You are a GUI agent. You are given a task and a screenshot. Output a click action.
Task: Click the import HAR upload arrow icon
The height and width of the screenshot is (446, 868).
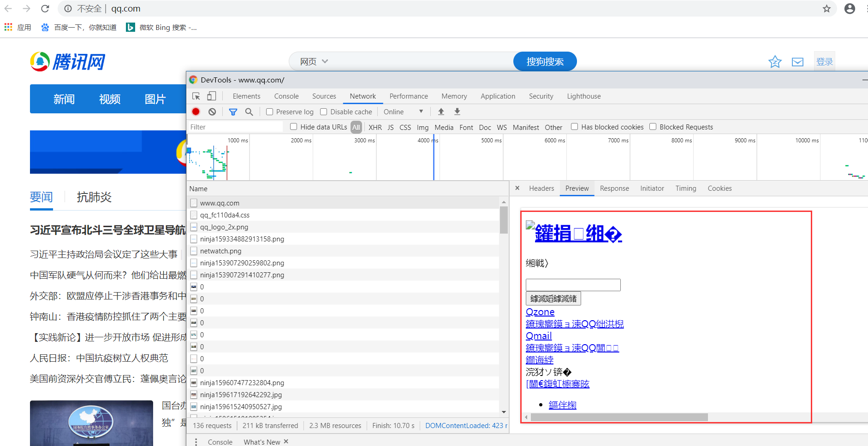(441, 111)
